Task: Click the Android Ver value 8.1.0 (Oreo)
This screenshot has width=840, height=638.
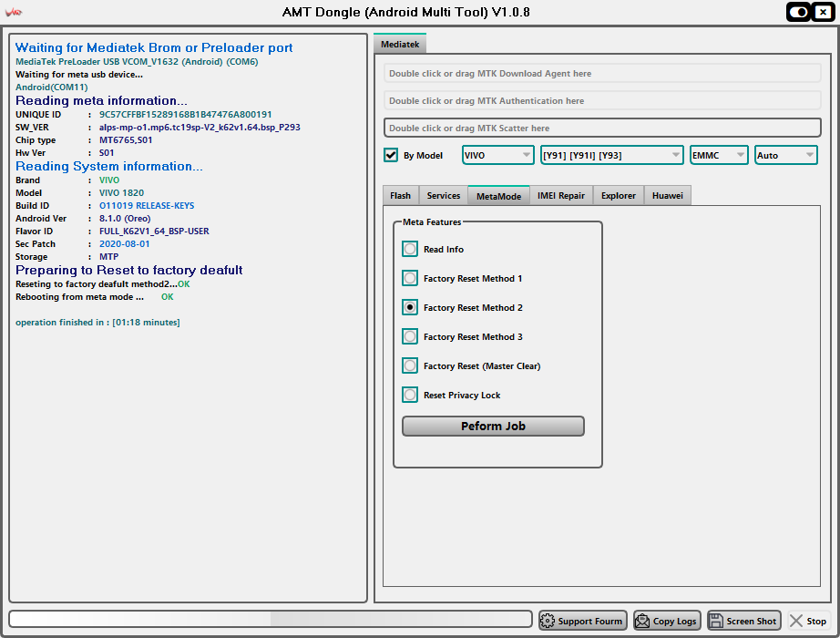Action: click(x=125, y=218)
